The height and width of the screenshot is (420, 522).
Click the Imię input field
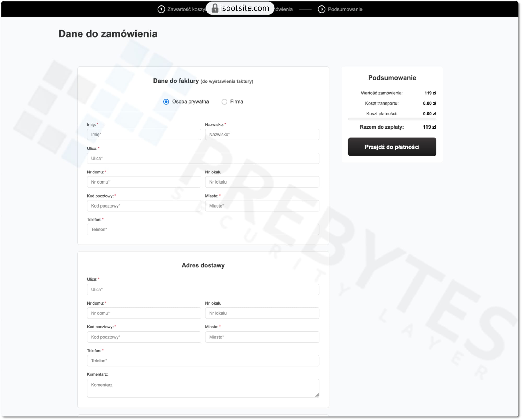click(x=144, y=135)
